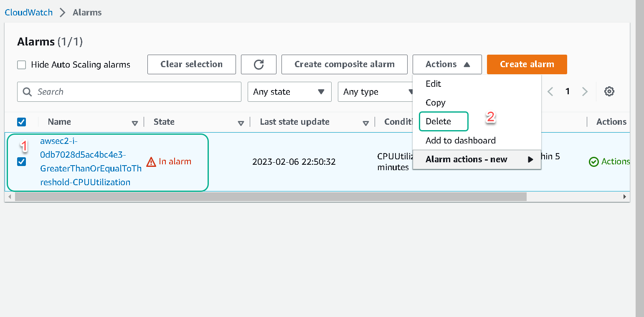Click Actions enabled text in row
This screenshot has width=644, height=317.
coord(615,162)
